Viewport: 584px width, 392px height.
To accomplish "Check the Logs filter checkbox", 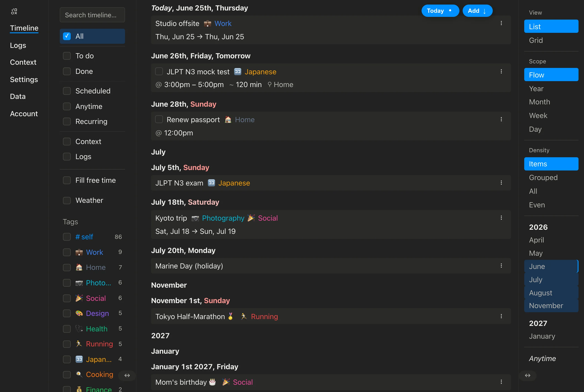I will (x=67, y=157).
